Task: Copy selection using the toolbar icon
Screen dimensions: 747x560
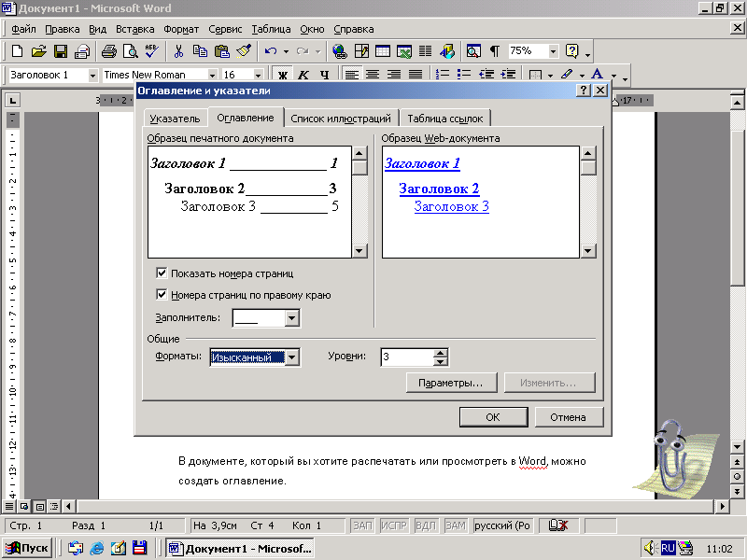Action: pyautogui.click(x=200, y=51)
